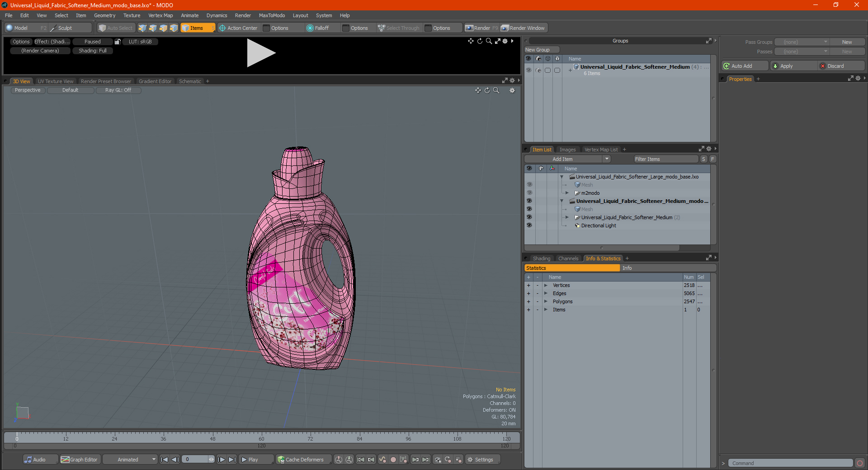Step to next frame
Screen dimensions: 868x470
(x=222, y=460)
